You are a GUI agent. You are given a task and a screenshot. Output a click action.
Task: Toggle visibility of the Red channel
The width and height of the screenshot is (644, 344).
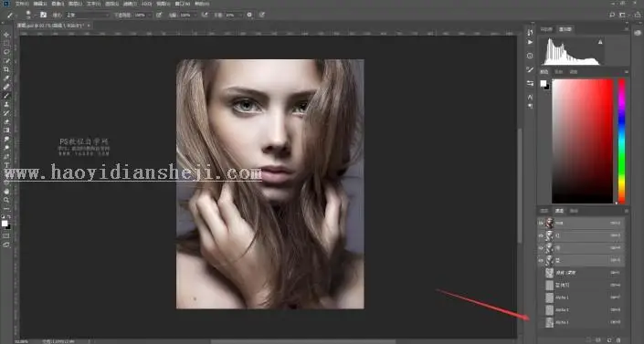click(x=541, y=235)
